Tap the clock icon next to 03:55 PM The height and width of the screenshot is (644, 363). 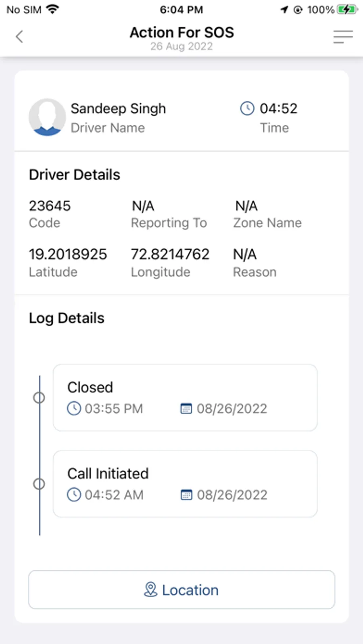74,408
